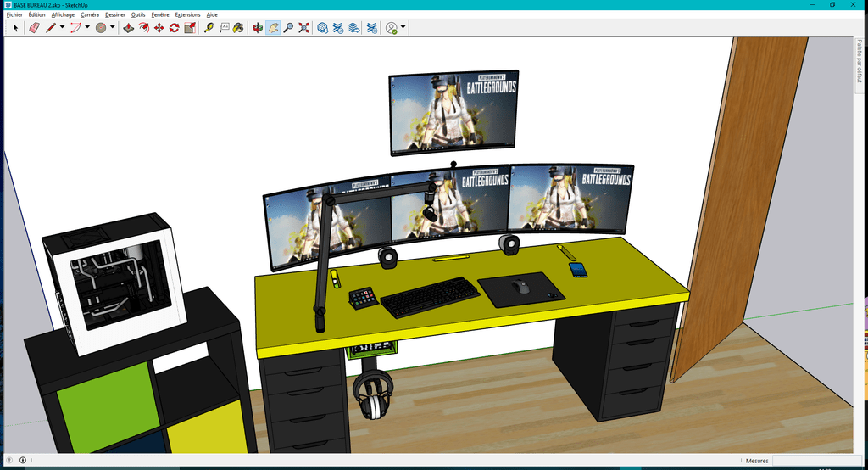
Task: Select the Line pencil tool
Action: (50, 27)
